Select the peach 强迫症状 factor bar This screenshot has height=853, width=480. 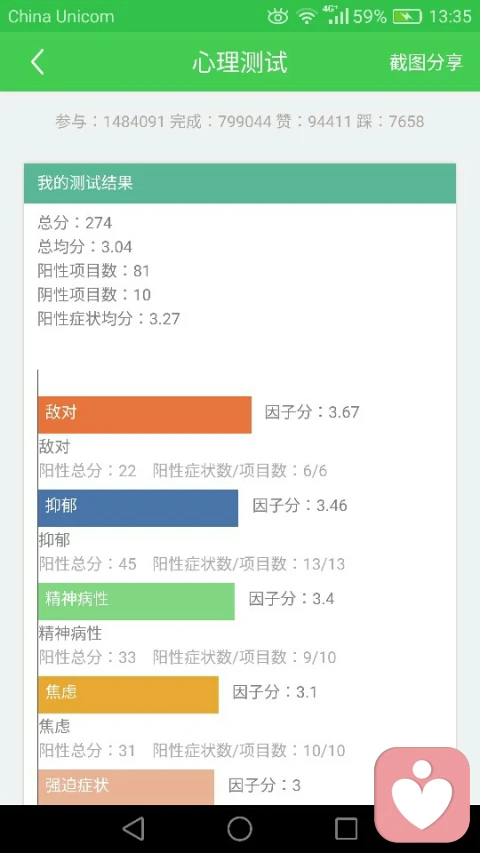tap(126, 787)
